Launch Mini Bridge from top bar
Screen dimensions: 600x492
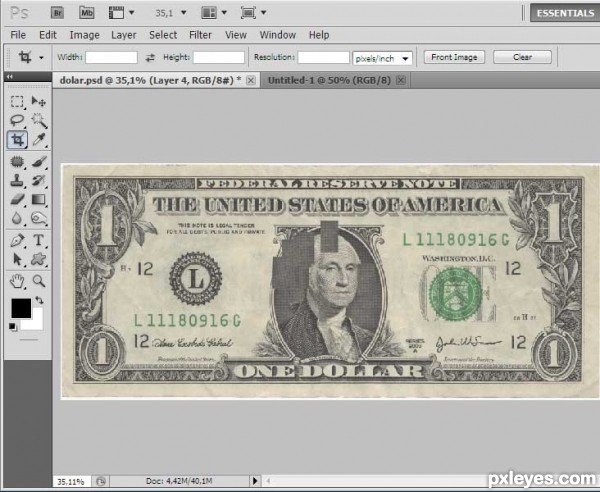click(86, 13)
